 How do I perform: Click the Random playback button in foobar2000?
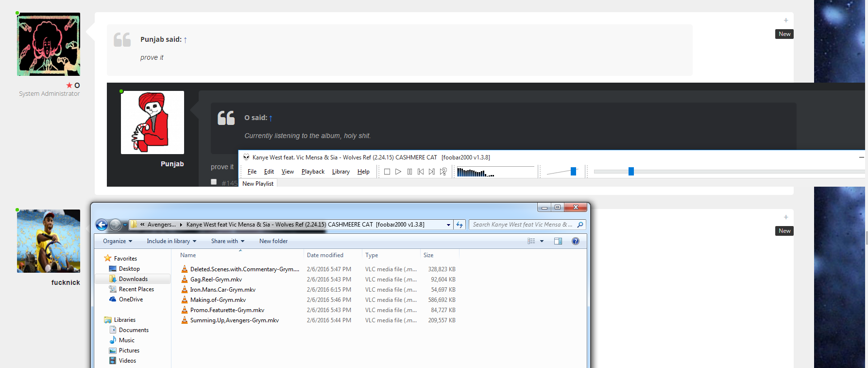pos(443,172)
